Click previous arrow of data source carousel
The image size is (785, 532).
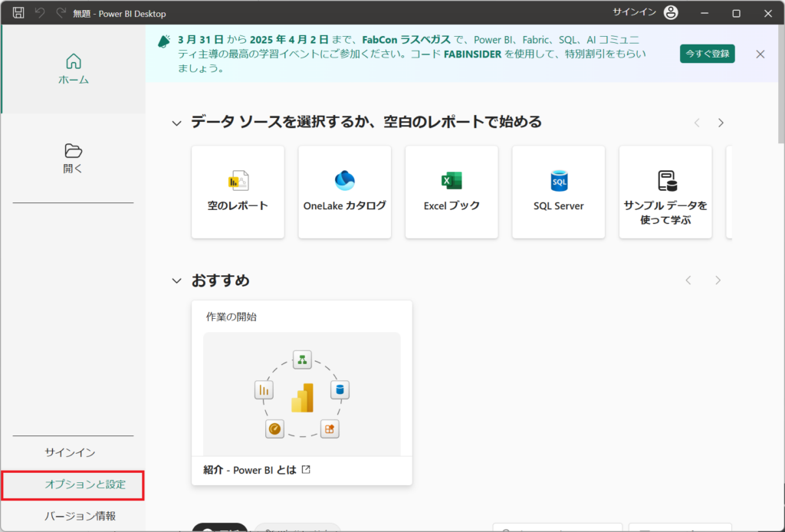(697, 123)
